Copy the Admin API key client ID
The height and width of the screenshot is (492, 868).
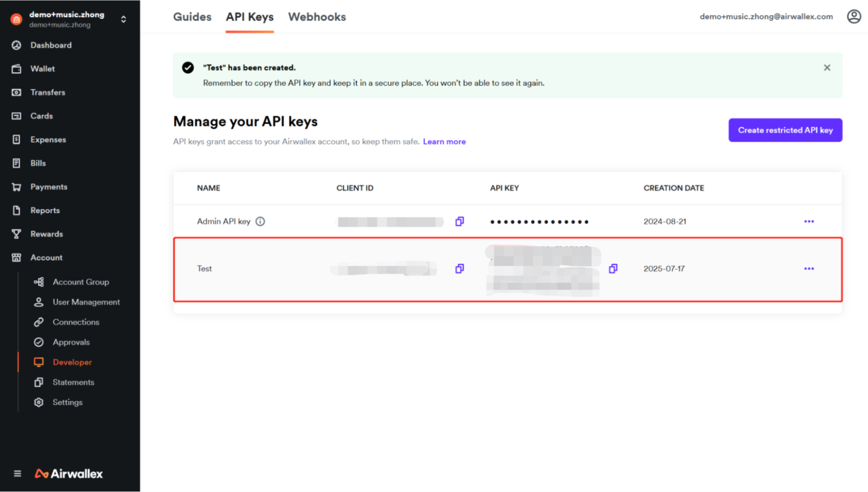coord(459,221)
